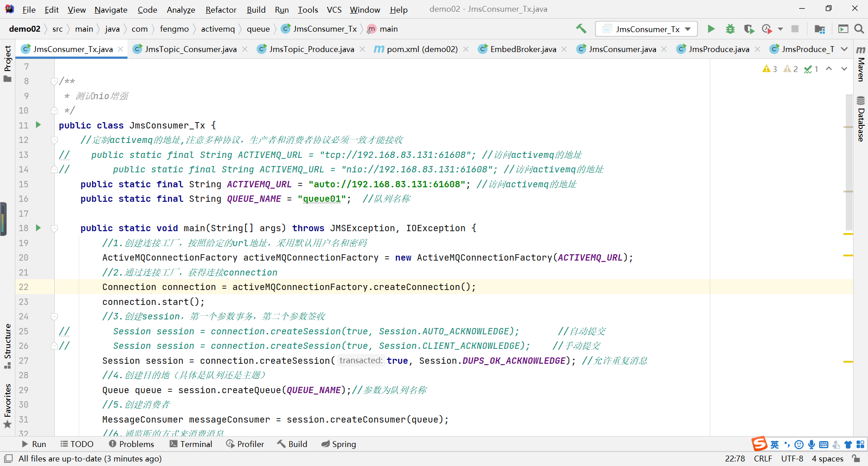Open the Favorites tool window
This screenshot has width=868, height=466.
[x=7, y=406]
